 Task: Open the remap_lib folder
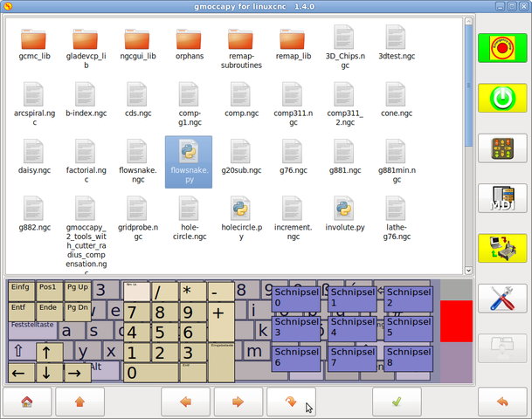pos(294,44)
